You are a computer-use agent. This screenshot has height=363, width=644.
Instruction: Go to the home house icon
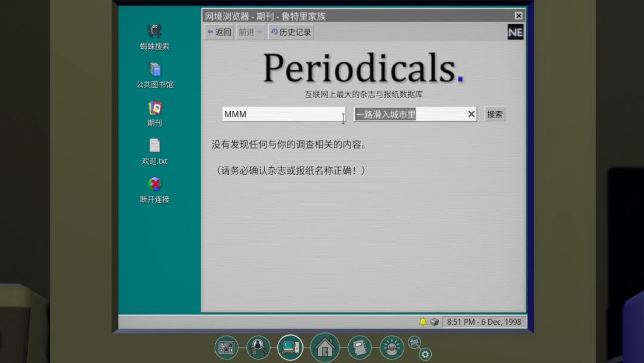coord(325,347)
